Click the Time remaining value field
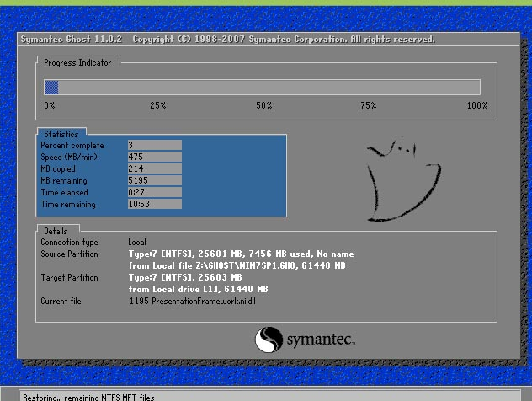This screenshot has width=532, height=401. pos(154,204)
